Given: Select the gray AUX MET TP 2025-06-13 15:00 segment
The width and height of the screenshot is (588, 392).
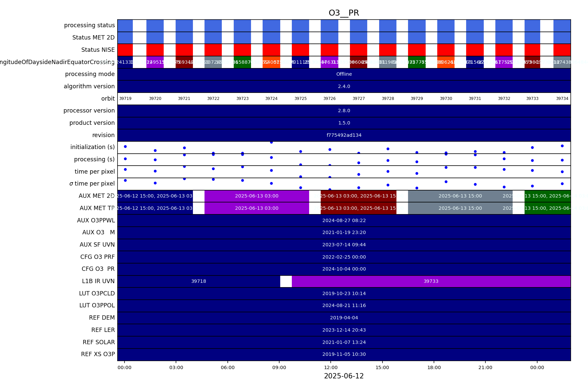Looking at the screenshot, I should [460, 208].
